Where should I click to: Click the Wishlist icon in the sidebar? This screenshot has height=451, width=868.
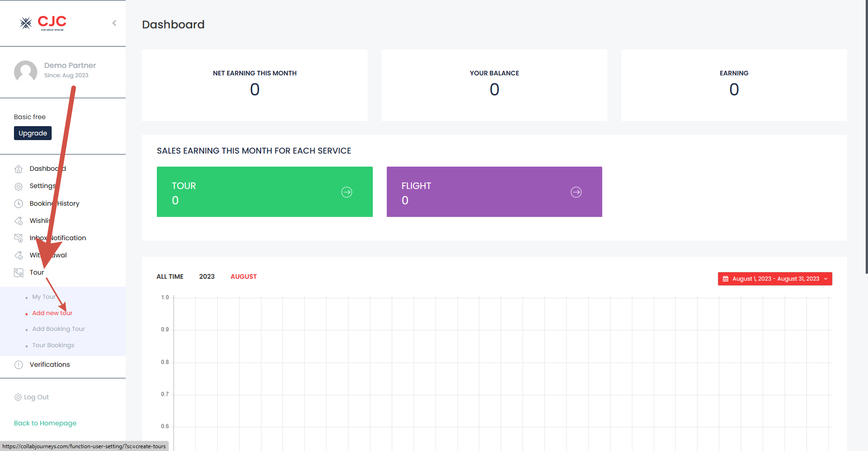(19, 221)
